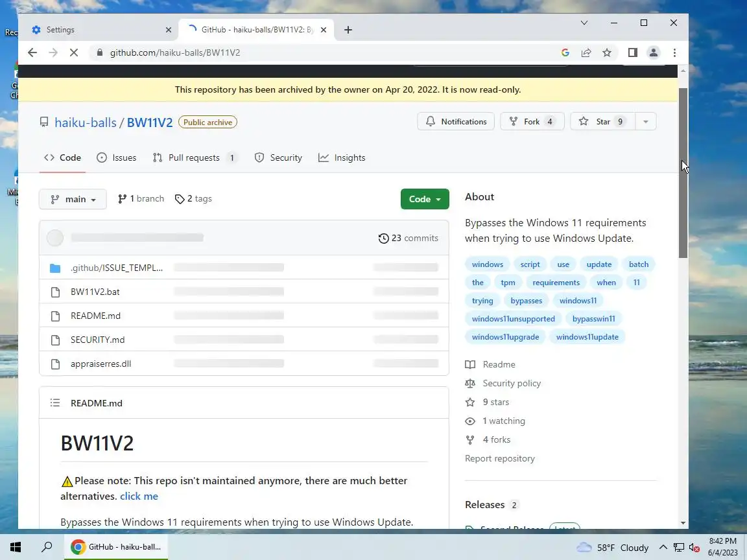This screenshot has width=747, height=560.
Task: Select the 'bypasswin11' topic tag
Action: (593, 319)
